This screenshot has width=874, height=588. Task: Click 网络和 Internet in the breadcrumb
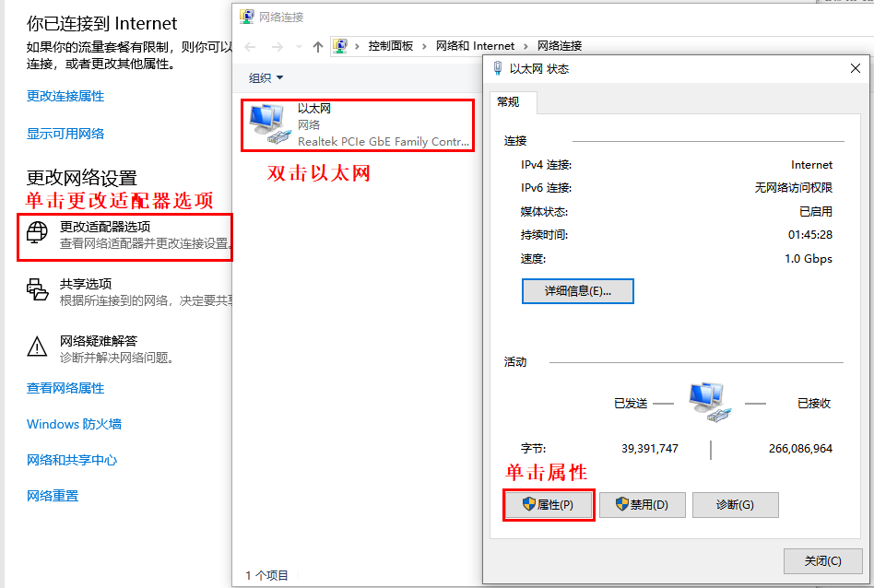point(475,46)
